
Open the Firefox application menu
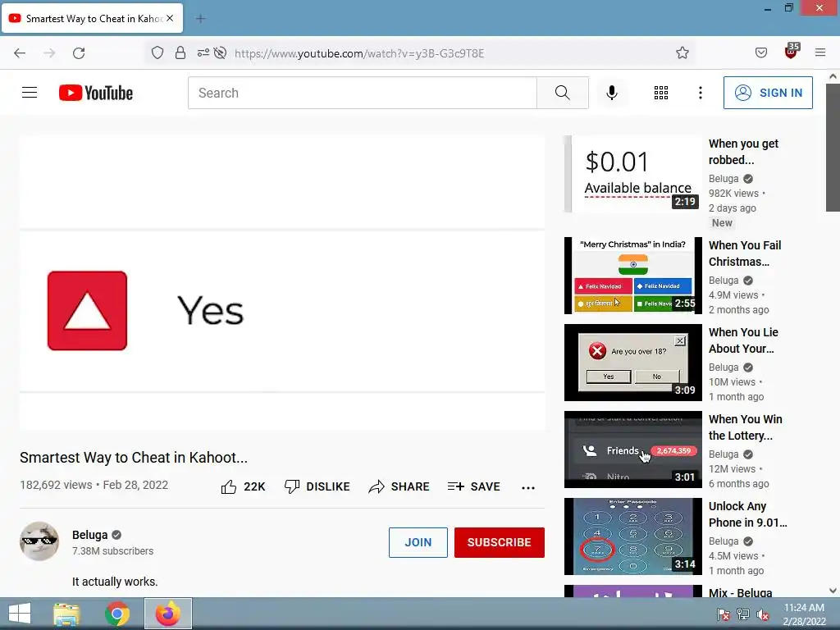(820, 52)
